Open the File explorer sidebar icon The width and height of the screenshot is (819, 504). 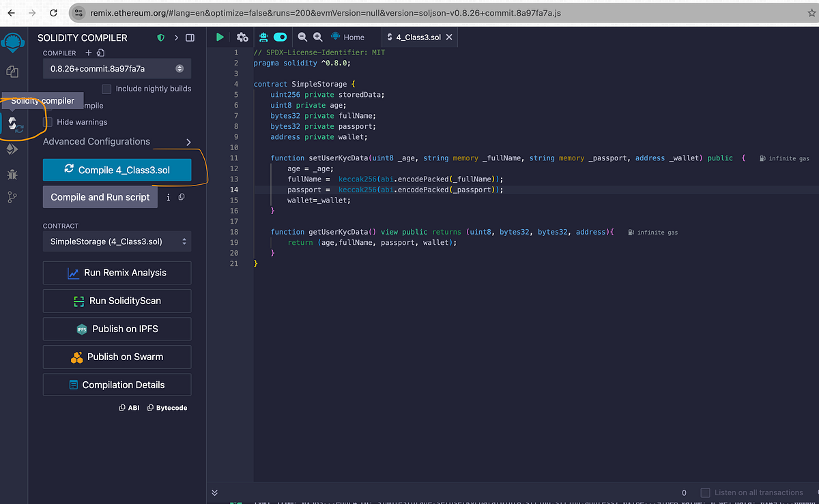[x=12, y=71]
